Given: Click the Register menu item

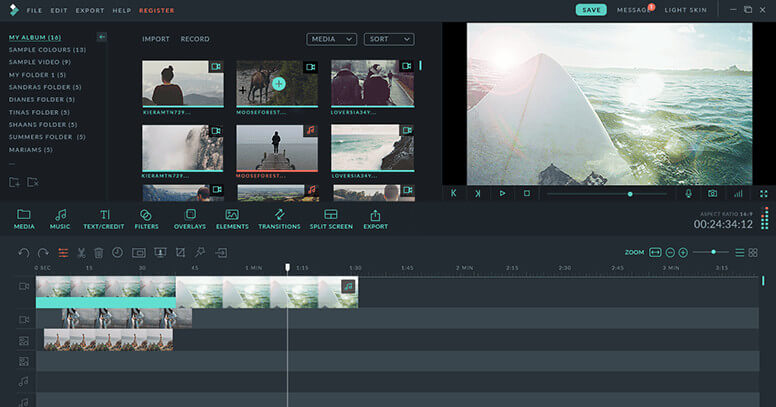Looking at the screenshot, I should tap(156, 10).
